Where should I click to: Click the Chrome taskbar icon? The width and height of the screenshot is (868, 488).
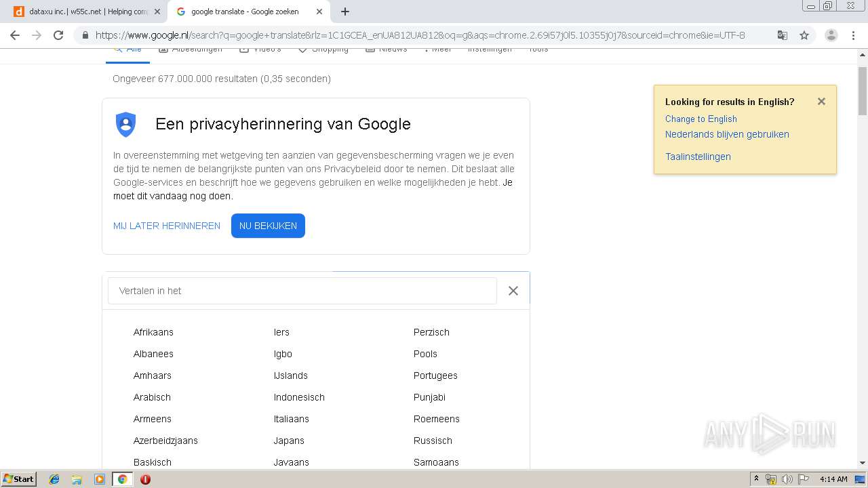[122, 479]
